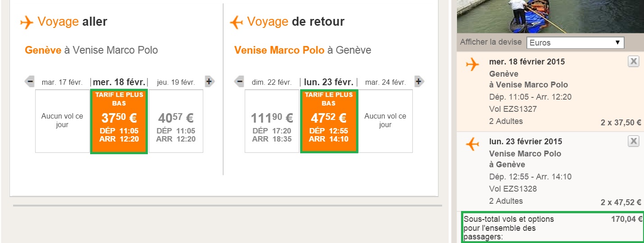Select the 40,57 € fare on jeu. 19 févr.
Image resolution: width=644 pixels, height=243 pixels.
176,122
